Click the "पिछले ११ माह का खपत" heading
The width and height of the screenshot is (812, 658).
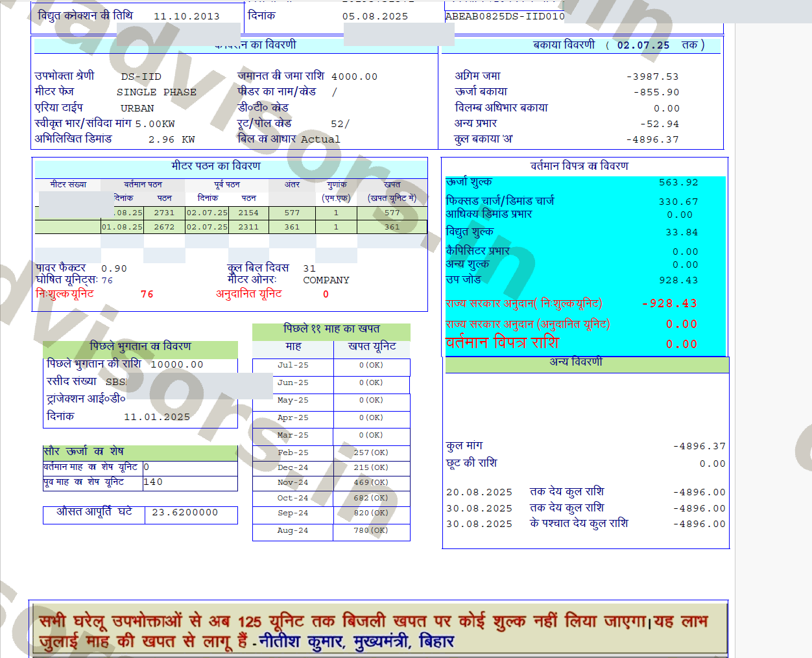(x=331, y=329)
